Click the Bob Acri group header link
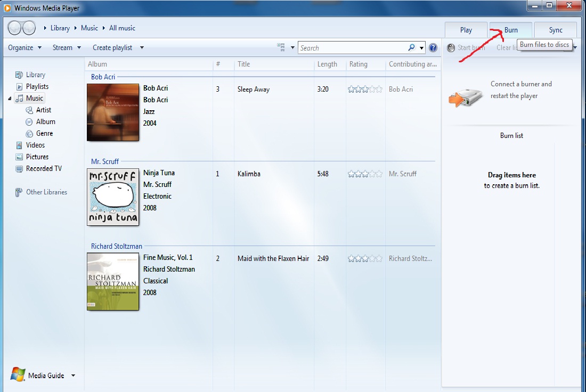Viewport: 586px width, 392px height. click(103, 77)
